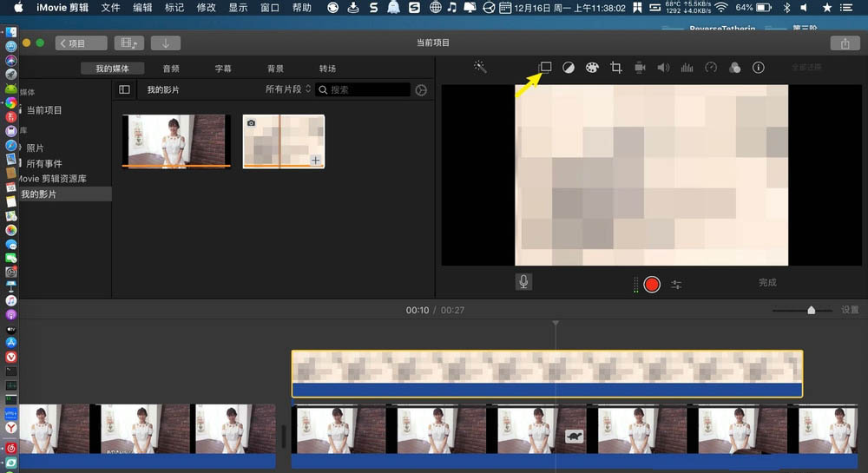Open Launchpad rocket icon in Dock
The height and width of the screenshot is (473, 868).
pyautogui.click(x=11, y=74)
